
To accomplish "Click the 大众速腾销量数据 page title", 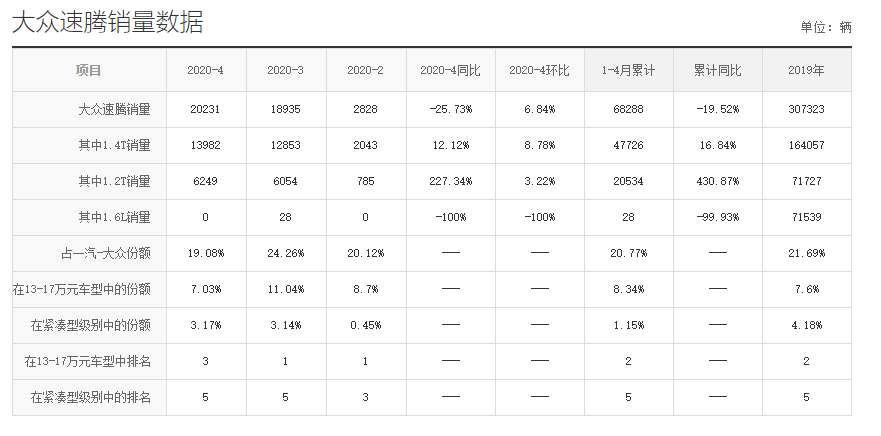I will point(107,22).
